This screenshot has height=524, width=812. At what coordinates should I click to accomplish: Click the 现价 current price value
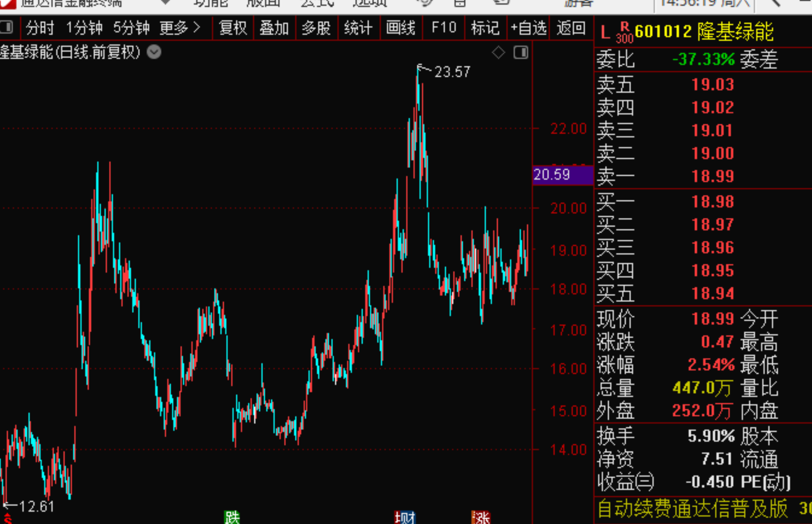[713, 319]
